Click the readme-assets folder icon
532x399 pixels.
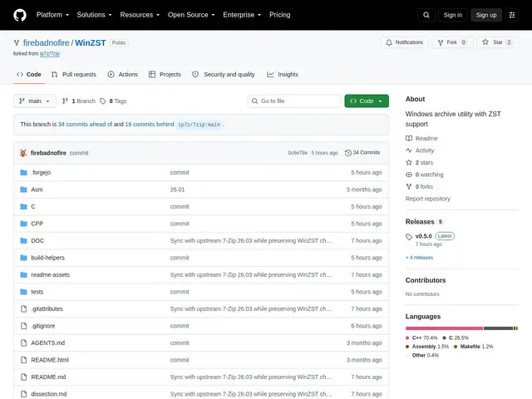[23, 274]
